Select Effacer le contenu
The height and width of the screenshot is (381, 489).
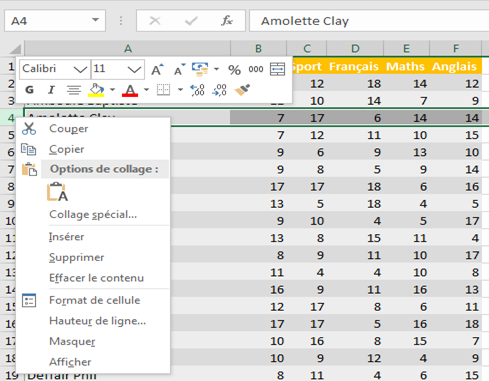[93, 278]
